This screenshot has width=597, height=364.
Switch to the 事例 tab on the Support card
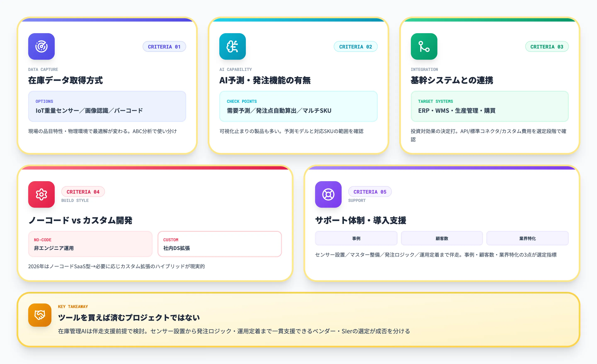click(x=356, y=238)
